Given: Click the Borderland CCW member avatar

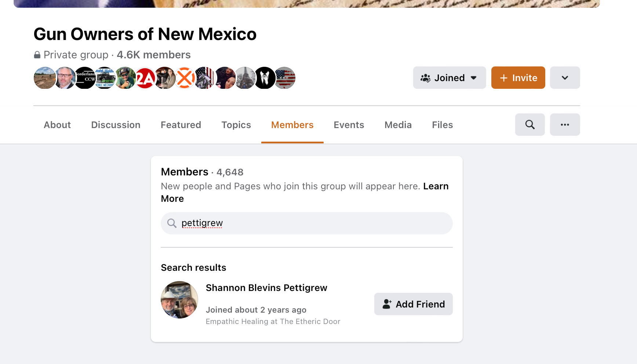Looking at the screenshot, I should tap(85, 78).
